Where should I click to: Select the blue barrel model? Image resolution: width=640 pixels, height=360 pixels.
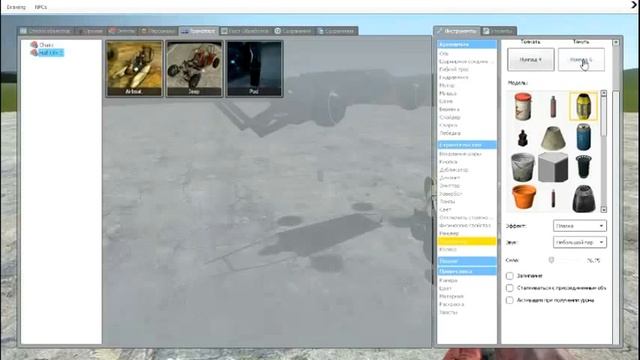coord(583,137)
